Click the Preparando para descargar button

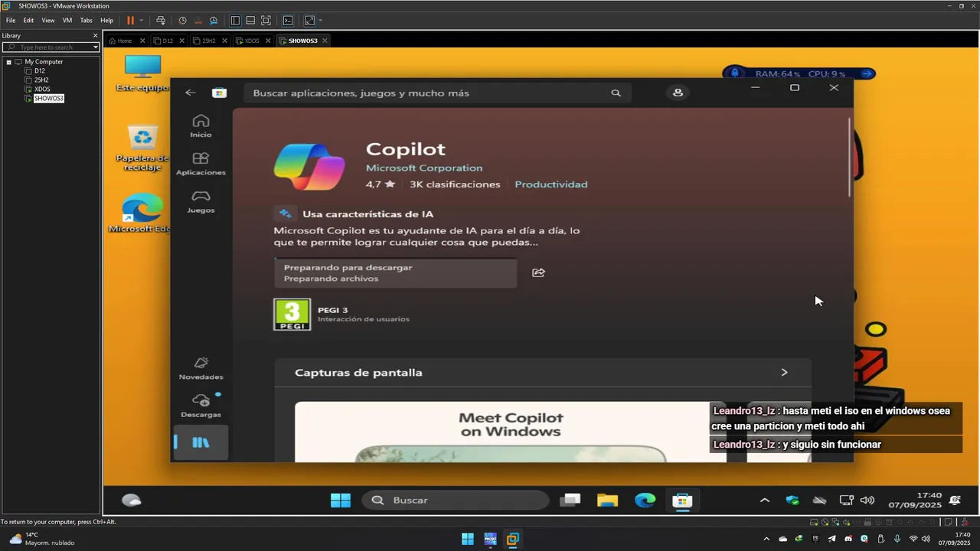tap(395, 273)
